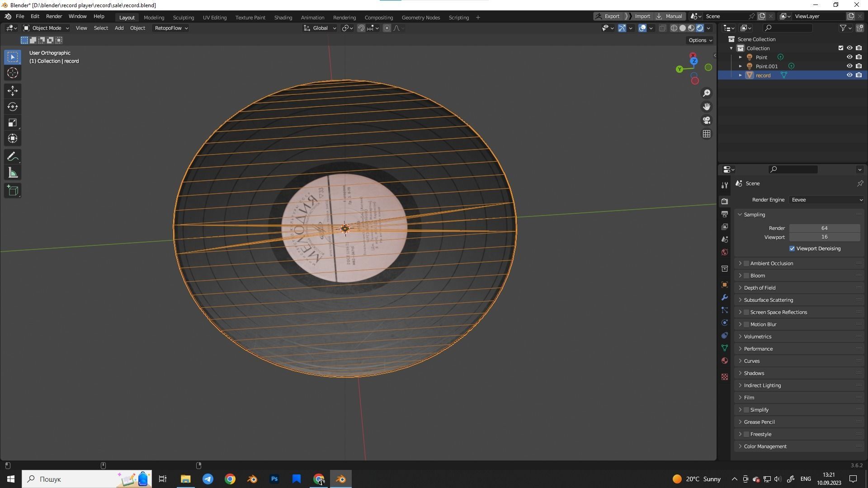Click the properties panel search field
The image size is (868, 488).
793,169
